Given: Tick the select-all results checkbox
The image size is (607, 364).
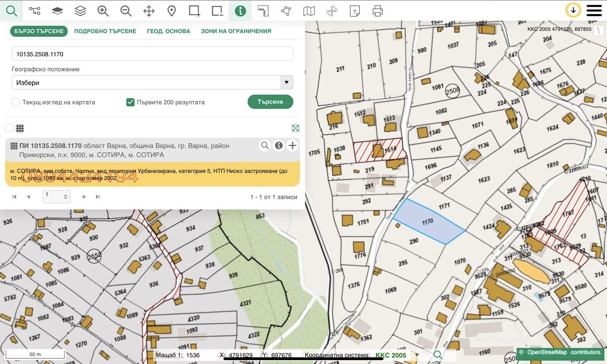Looking at the screenshot, I should pos(9,128).
